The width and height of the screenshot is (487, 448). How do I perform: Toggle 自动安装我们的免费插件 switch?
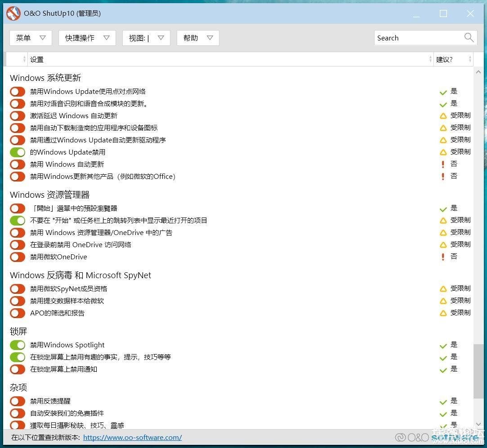pyautogui.click(x=18, y=413)
